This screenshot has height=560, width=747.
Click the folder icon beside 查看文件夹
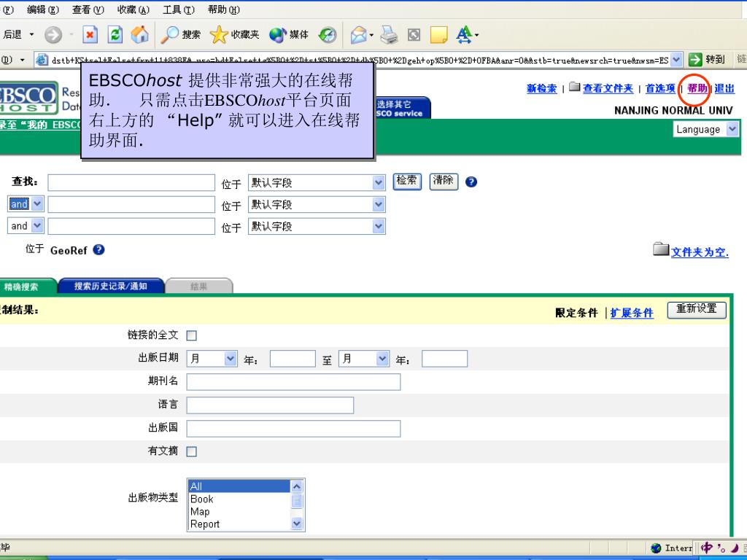[575, 87]
